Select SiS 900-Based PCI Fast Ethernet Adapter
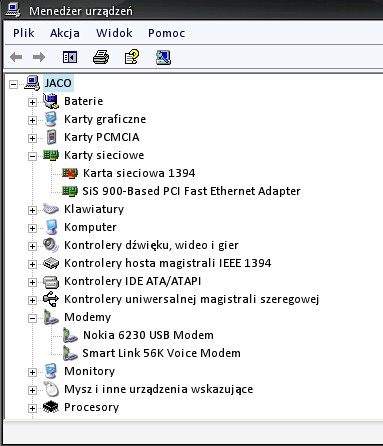 pos(191,191)
